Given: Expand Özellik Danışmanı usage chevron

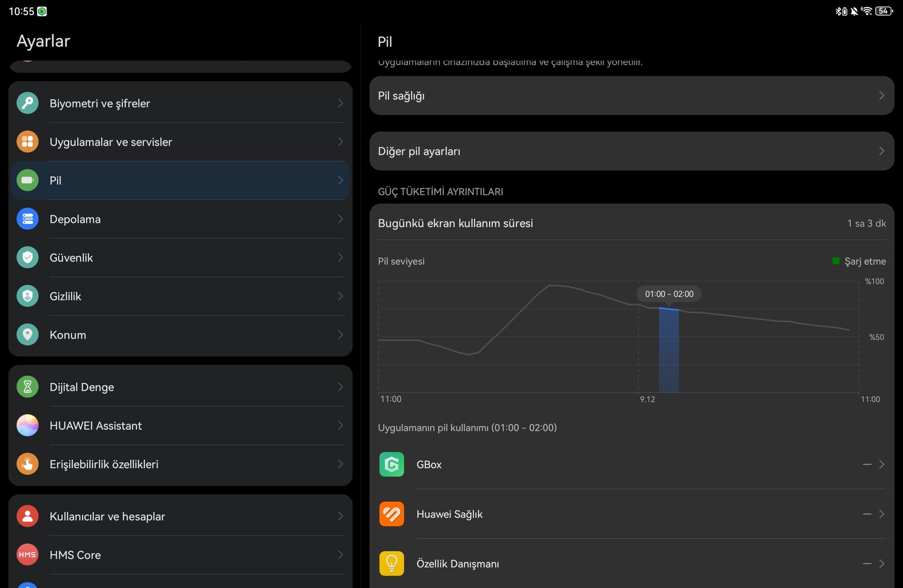Looking at the screenshot, I should (x=881, y=563).
